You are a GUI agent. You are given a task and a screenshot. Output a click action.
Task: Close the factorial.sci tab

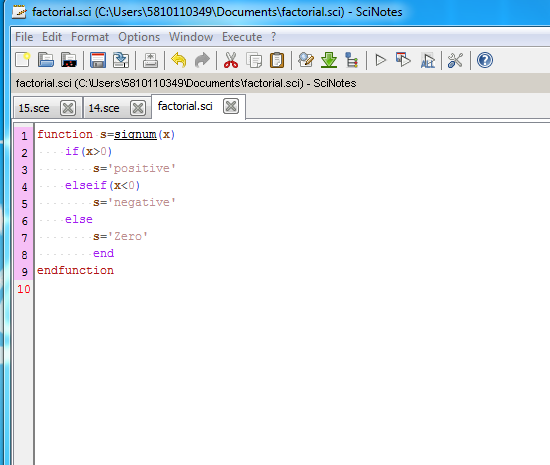(231, 106)
